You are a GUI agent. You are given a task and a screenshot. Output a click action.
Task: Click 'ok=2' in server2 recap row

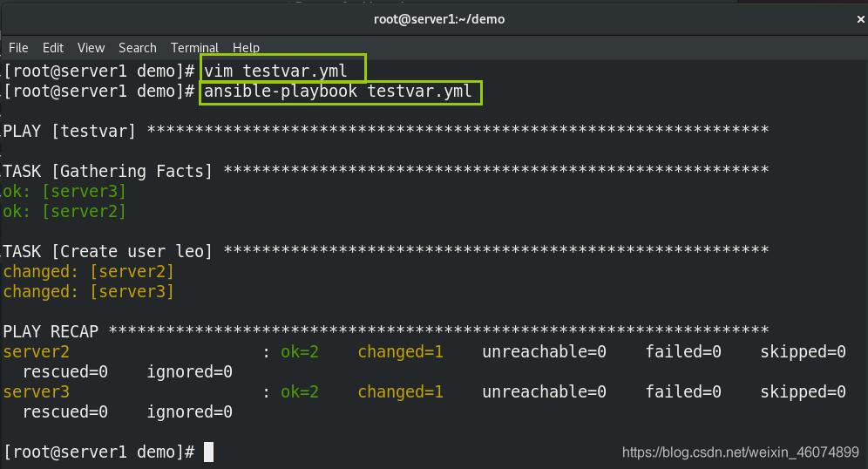pyautogui.click(x=300, y=351)
